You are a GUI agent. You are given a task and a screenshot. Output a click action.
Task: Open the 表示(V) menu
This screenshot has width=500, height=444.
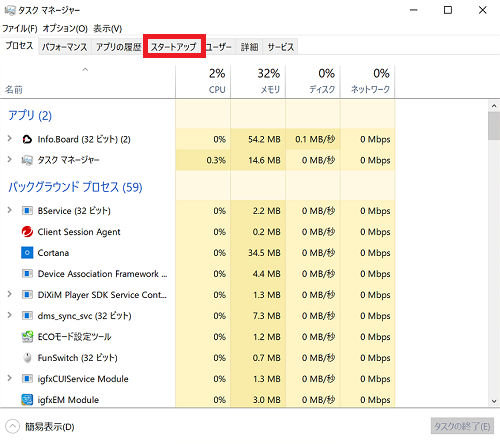point(107,29)
